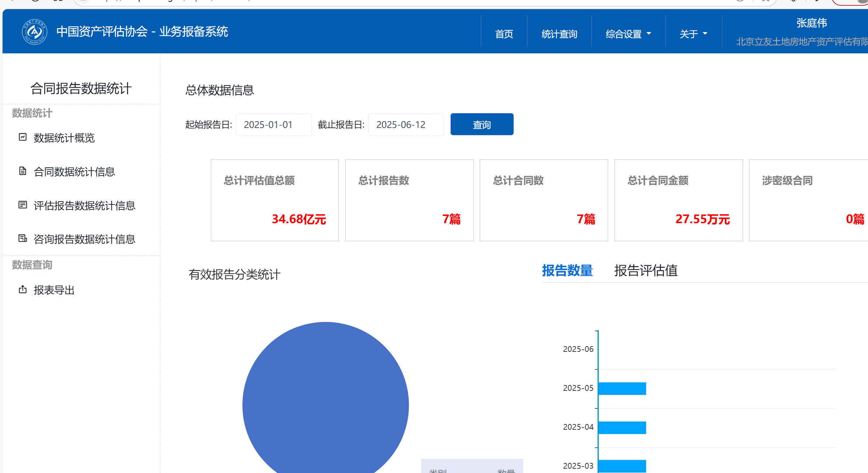868x473 pixels.
Task: Select the 报告数量 tab
Action: [567, 271]
